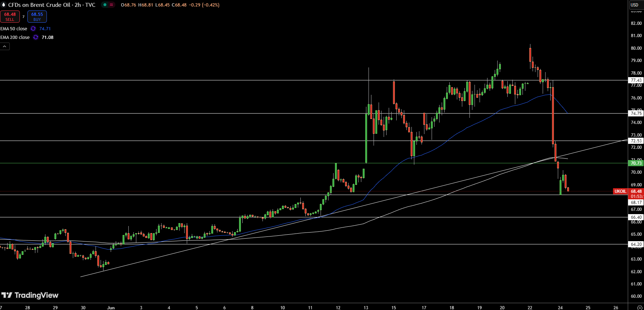Click the 24 date label on time axis
Viewport: 644px width, 310px height.
(560, 307)
